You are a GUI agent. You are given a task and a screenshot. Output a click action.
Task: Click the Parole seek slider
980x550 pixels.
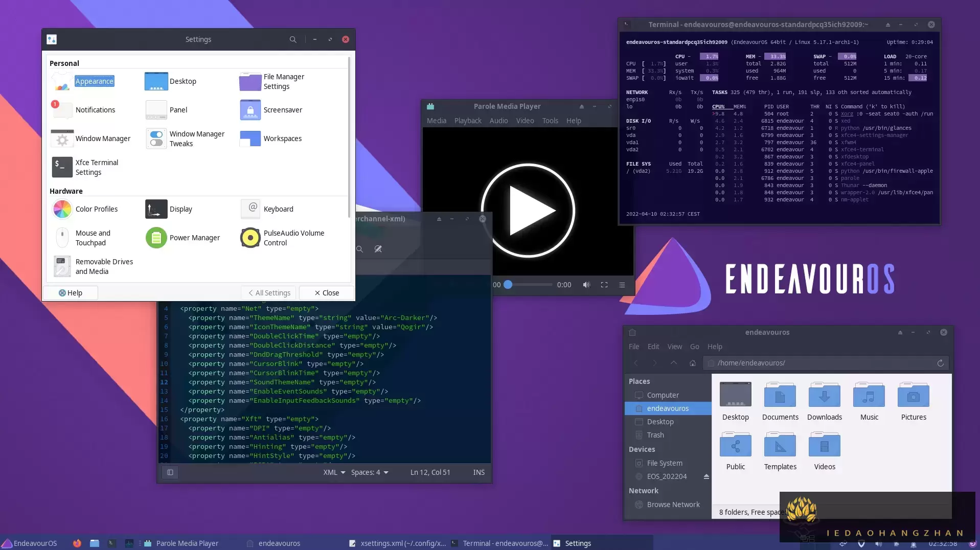[528, 285]
